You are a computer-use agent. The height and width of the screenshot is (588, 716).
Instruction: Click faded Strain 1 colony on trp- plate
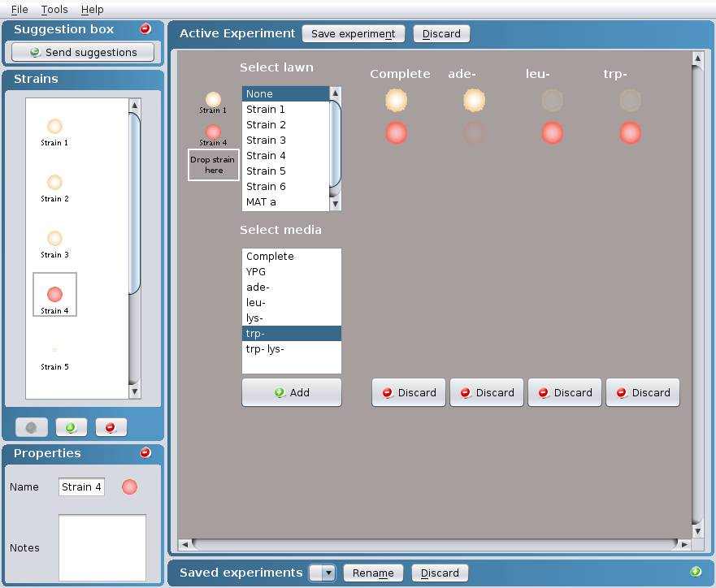click(630, 101)
